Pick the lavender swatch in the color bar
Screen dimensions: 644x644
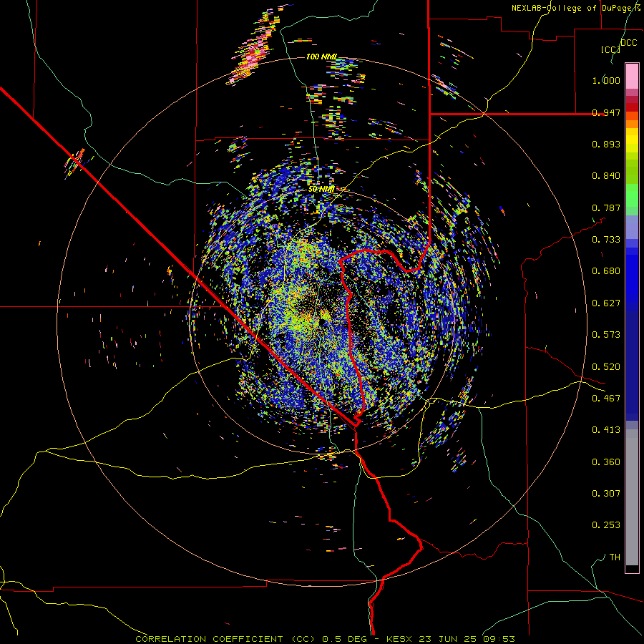click(632, 227)
